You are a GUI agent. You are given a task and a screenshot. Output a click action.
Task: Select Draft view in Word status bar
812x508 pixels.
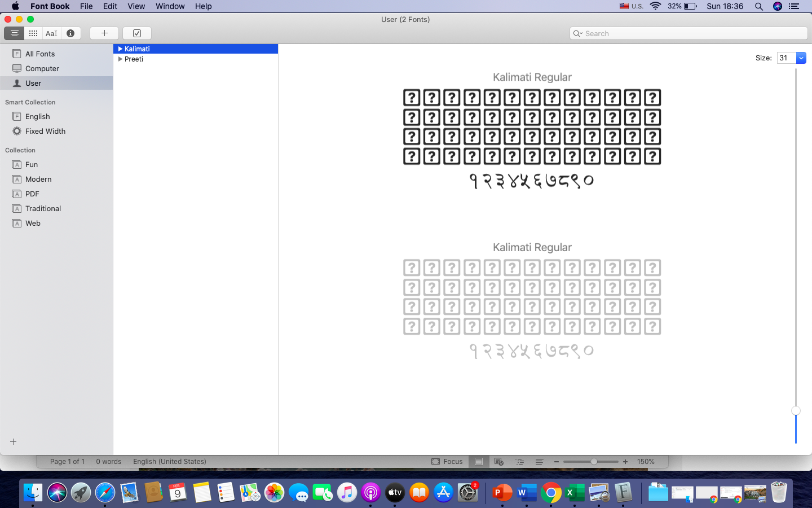tap(540, 462)
